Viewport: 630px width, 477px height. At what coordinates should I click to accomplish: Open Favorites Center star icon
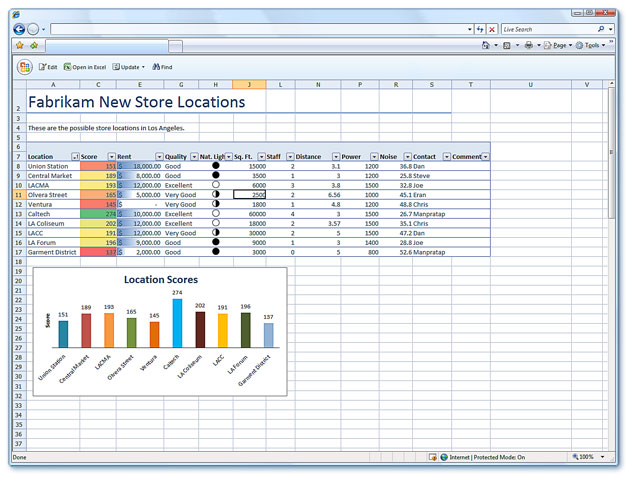pyautogui.click(x=19, y=45)
